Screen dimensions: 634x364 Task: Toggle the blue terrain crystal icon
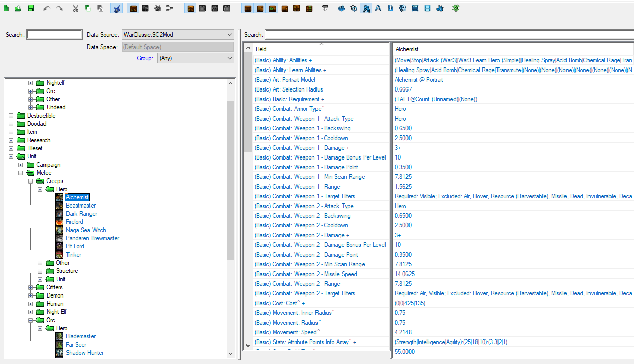tap(342, 9)
